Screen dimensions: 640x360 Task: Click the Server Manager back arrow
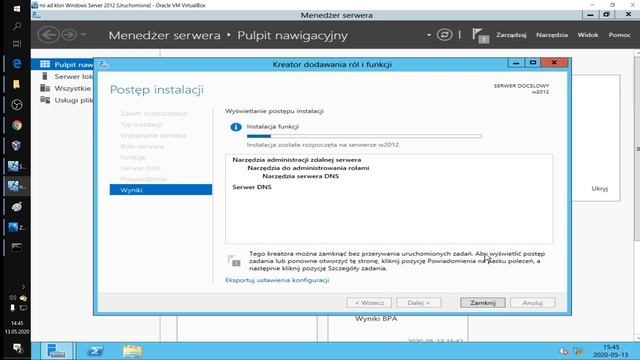tap(49, 35)
